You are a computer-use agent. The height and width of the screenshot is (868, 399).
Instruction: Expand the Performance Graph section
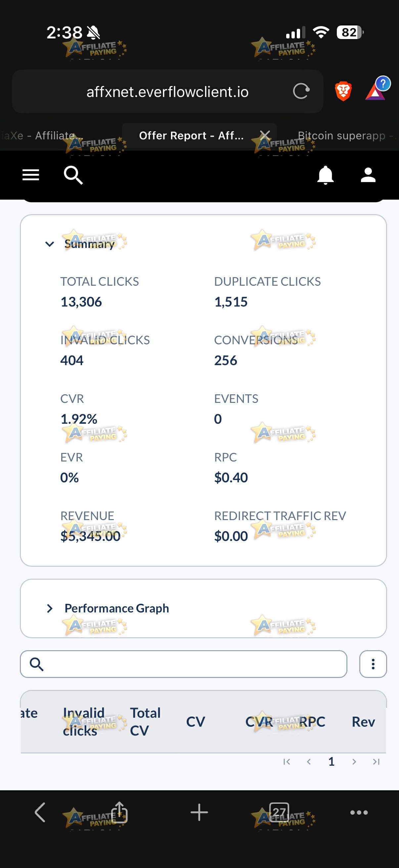[x=50, y=608]
